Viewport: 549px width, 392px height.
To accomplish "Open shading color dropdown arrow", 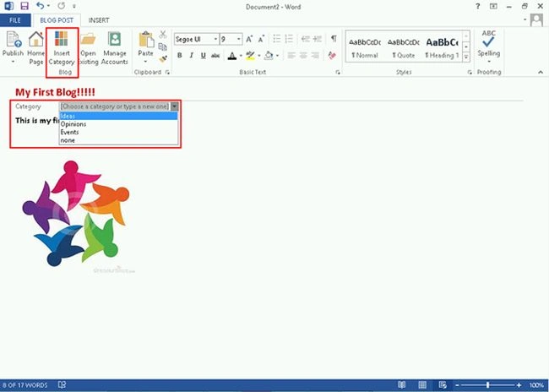I will click(277, 56).
